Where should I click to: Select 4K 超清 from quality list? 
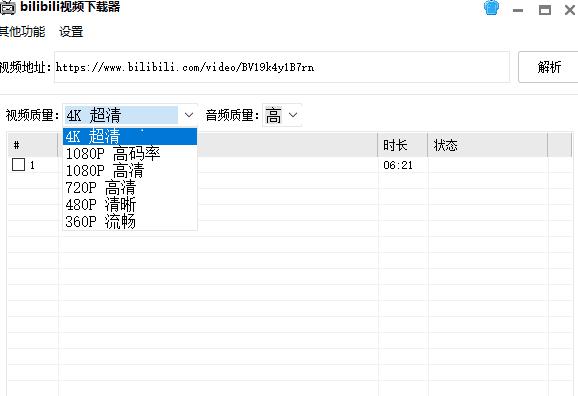click(130, 136)
